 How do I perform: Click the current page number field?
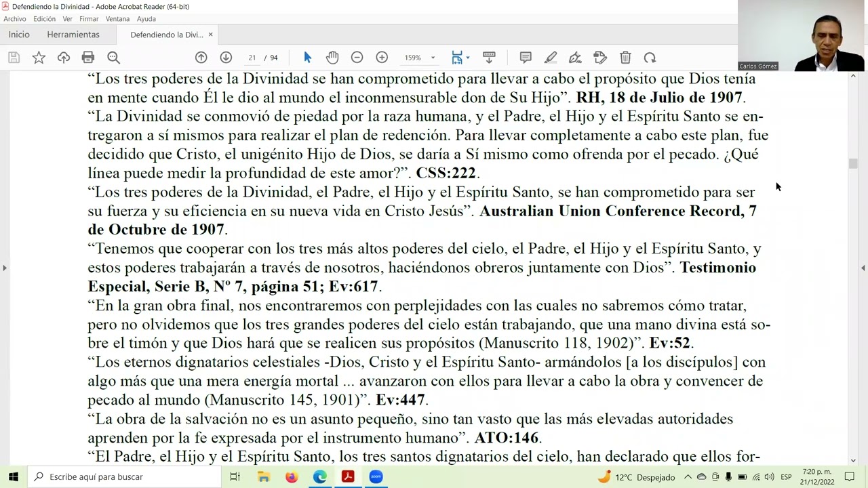click(252, 58)
